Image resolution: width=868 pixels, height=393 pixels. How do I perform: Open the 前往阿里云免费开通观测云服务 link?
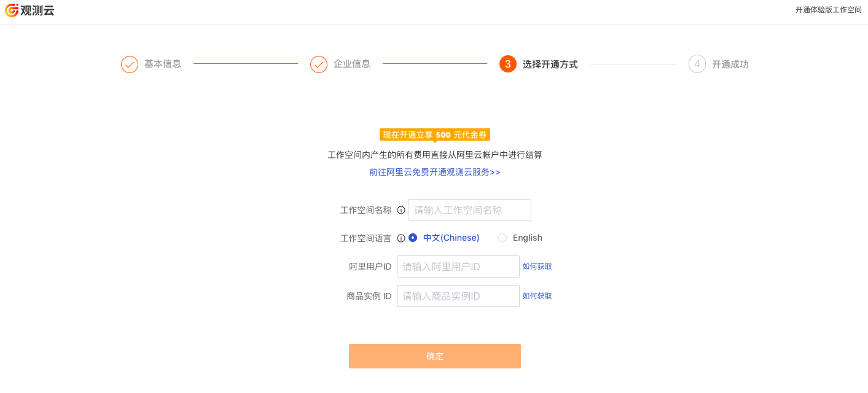[435, 173]
